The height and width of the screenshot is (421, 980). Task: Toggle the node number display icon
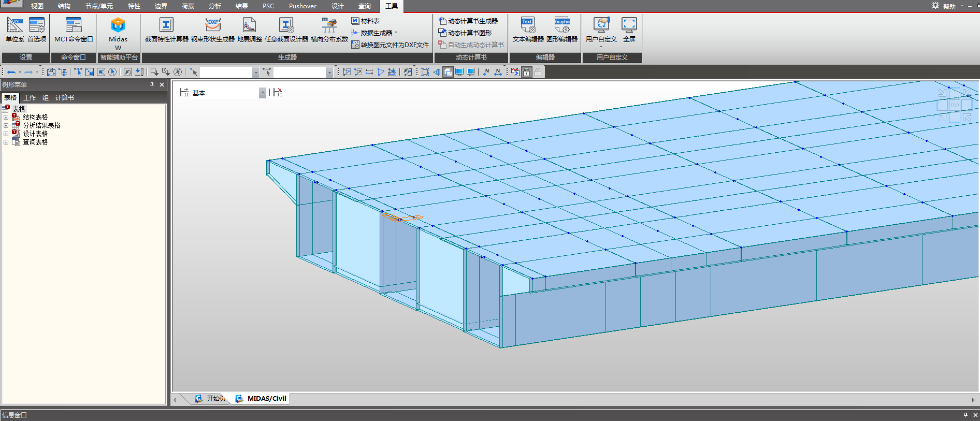pyautogui.click(x=486, y=72)
